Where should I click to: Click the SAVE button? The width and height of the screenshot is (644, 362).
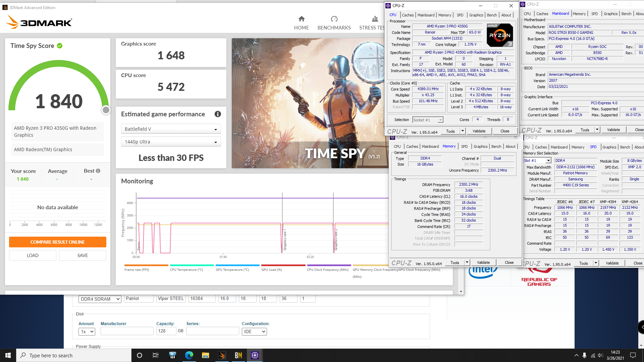pos(83,255)
